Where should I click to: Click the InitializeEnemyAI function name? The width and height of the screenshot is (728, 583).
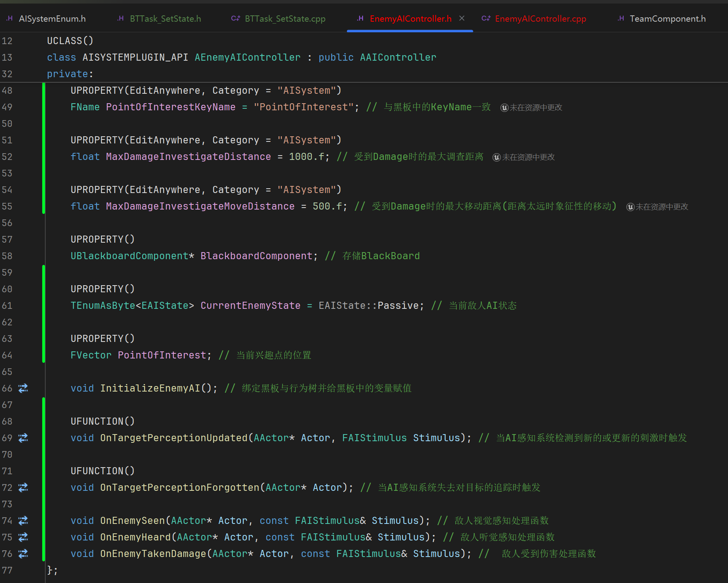[x=150, y=388]
